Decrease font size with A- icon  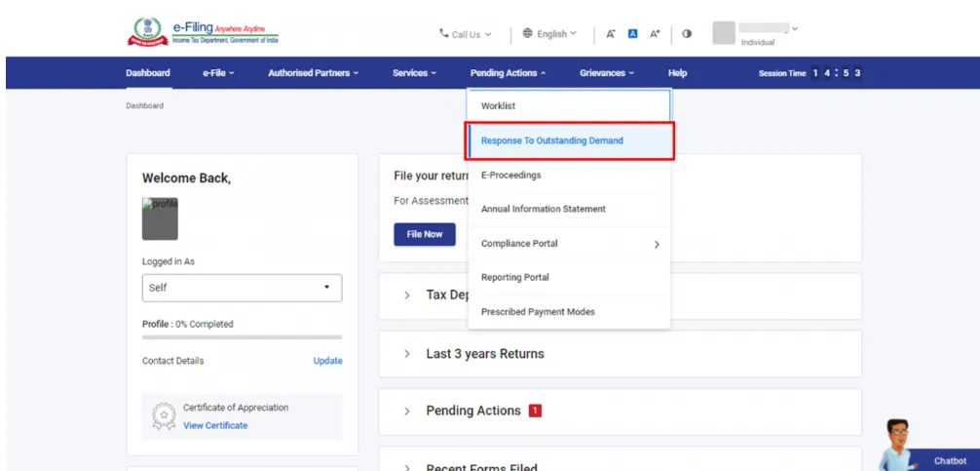pos(611,34)
